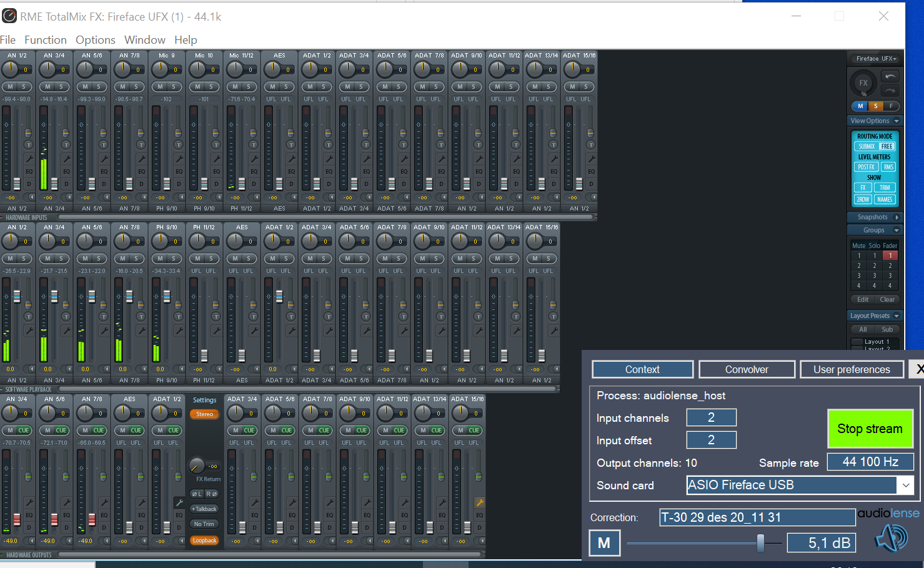Screen dimensions: 924x568
Task: Select SUBMIX routing mode
Action: click(867, 146)
